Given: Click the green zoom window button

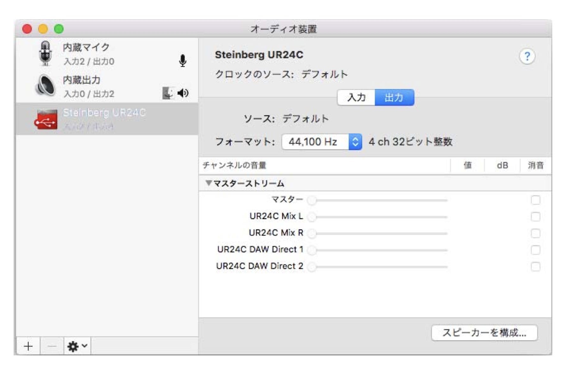Looking at the screenshot, I should (x=59, y=29).
